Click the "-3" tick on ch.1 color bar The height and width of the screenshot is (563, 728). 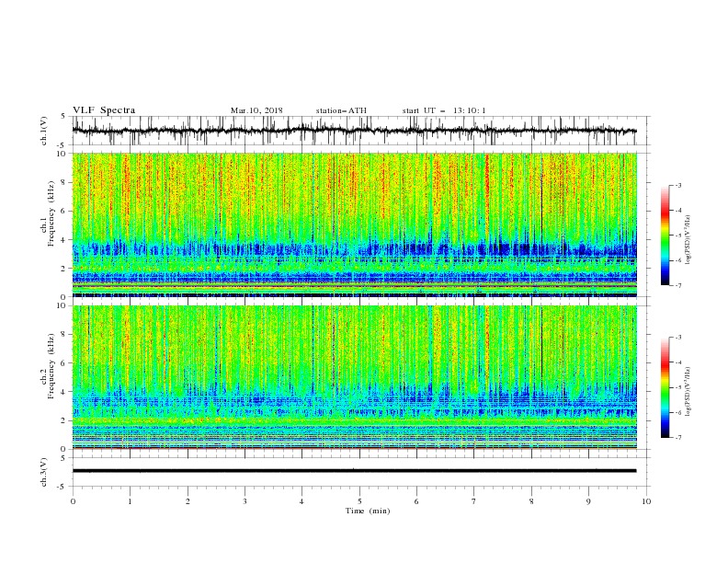677,185
